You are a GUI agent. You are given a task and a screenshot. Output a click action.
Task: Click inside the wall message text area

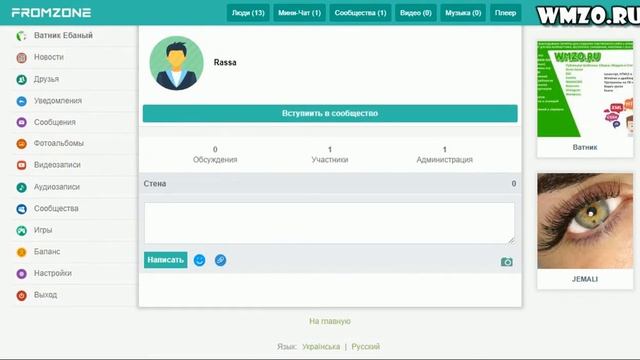point(329,223)
